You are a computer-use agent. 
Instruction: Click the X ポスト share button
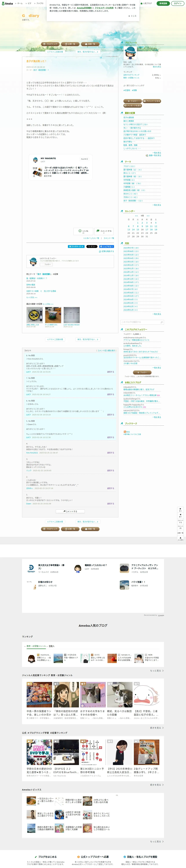pyautogui.click(x=92, y=247)
